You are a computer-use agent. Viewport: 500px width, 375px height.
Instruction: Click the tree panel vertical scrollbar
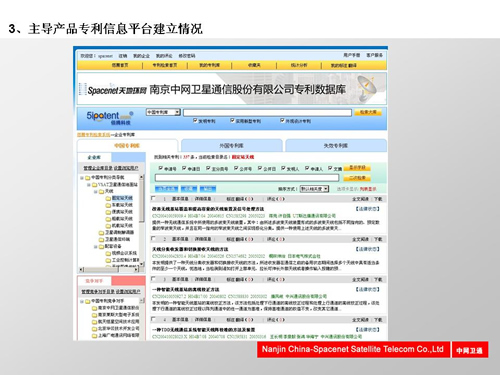coord(142,220)
